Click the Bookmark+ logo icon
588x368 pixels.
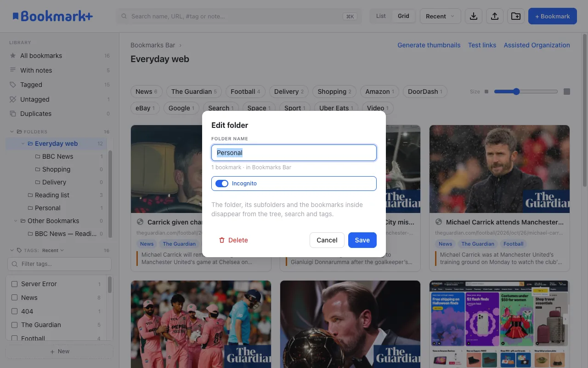click(16, 16)
